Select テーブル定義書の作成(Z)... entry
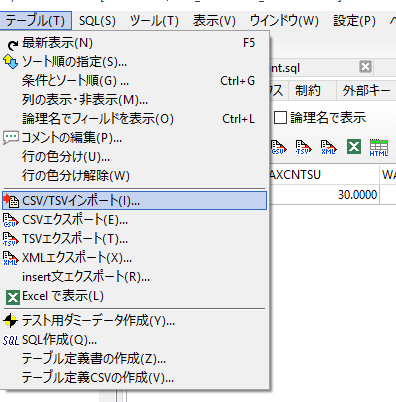The image size is (396, 402). click(x=134, y=359)
